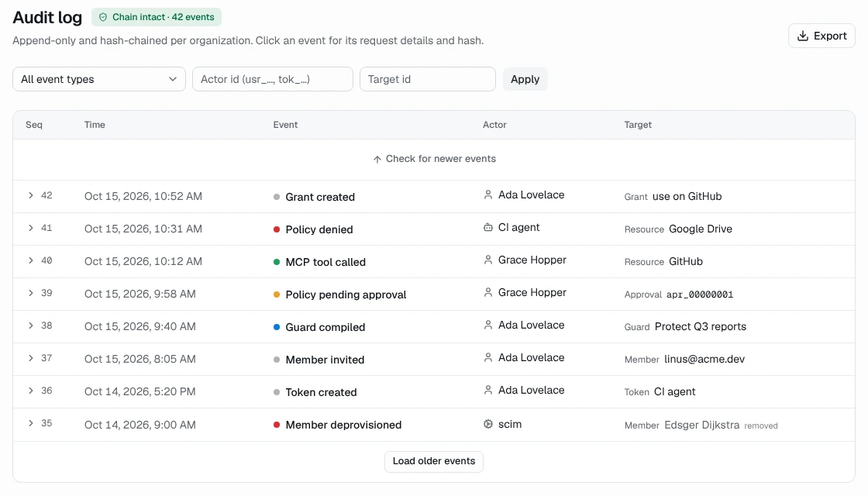Expand event row 35 chevron
This screenshot has height=496, width=868.
pyautogui.click(x=30, y=423)
